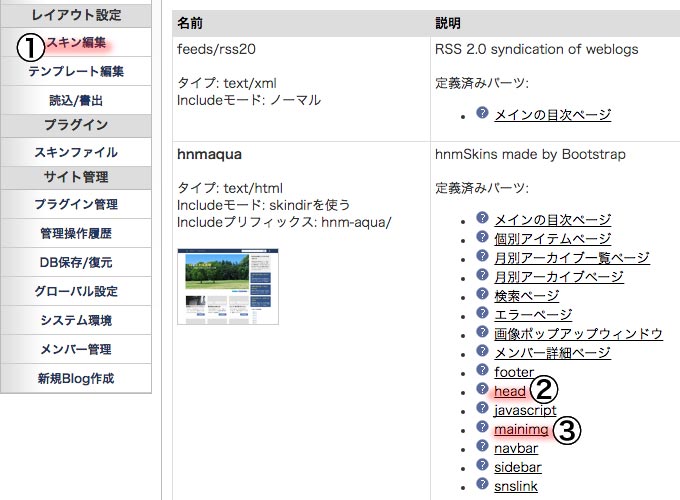Click help icon beside javascript
The width and height of the screenshot is (680, 500).
pos(482,408)
